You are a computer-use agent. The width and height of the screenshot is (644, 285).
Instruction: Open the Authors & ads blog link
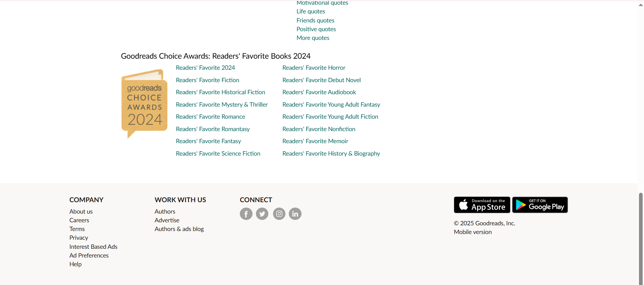pyautogui.click(x=179, y=229)
